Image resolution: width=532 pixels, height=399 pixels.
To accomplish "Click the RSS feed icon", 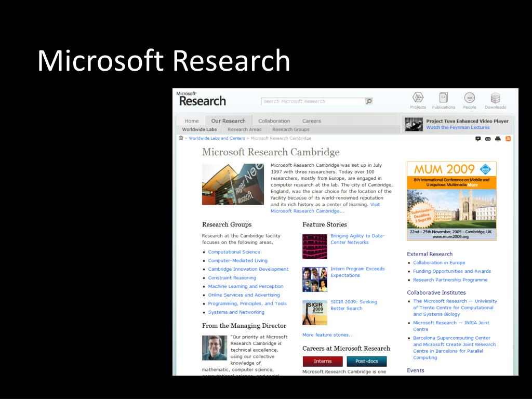I will click(508, 139).
